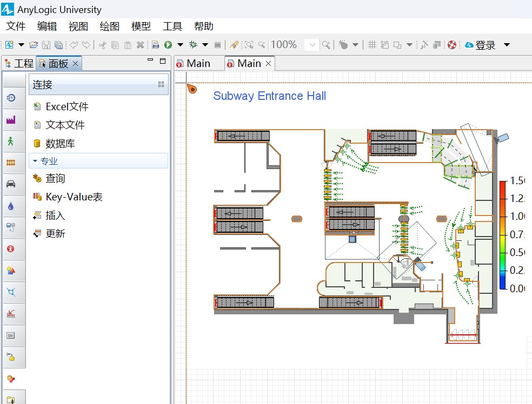
Task: Select the Excel文件 palette item
Action: tap(66, 107)
